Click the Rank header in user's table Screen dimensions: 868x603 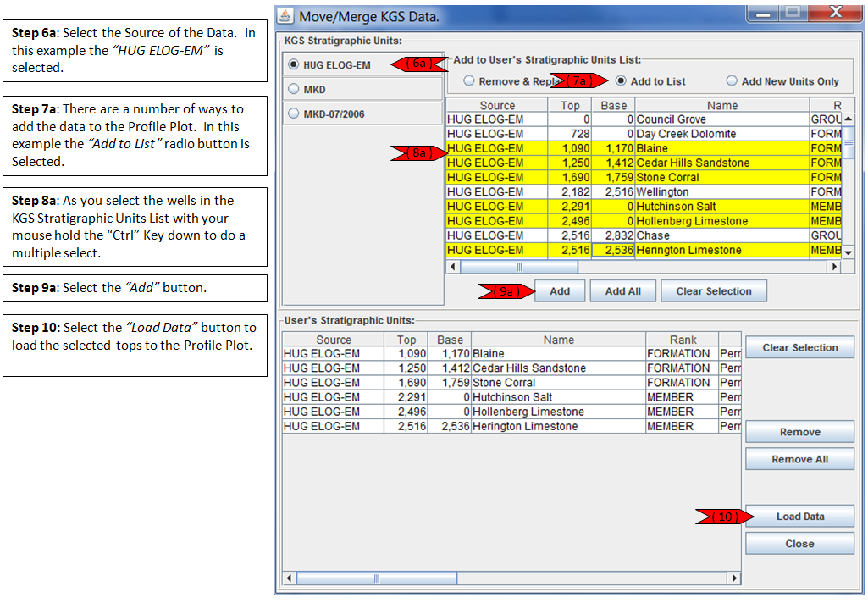pyautogui.click(x=683, y=340)
